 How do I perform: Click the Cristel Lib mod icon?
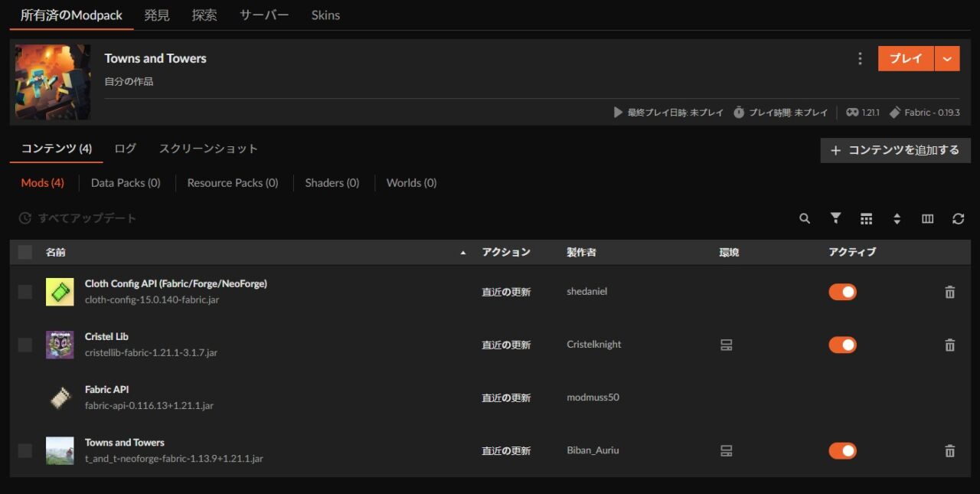(x=60, y=345)
